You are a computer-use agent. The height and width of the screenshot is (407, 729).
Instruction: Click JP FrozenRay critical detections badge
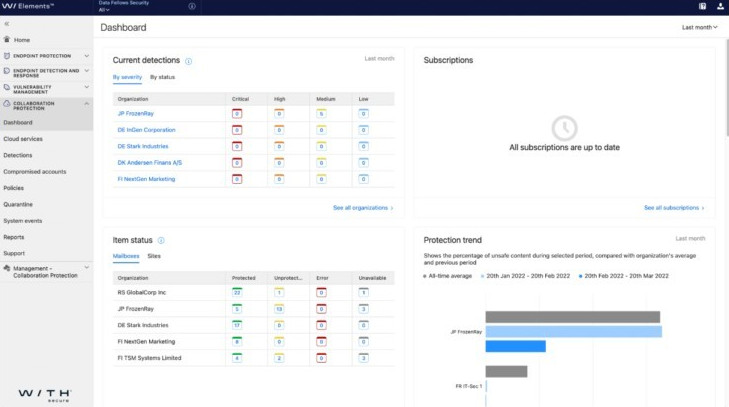[x=237, y=113]
